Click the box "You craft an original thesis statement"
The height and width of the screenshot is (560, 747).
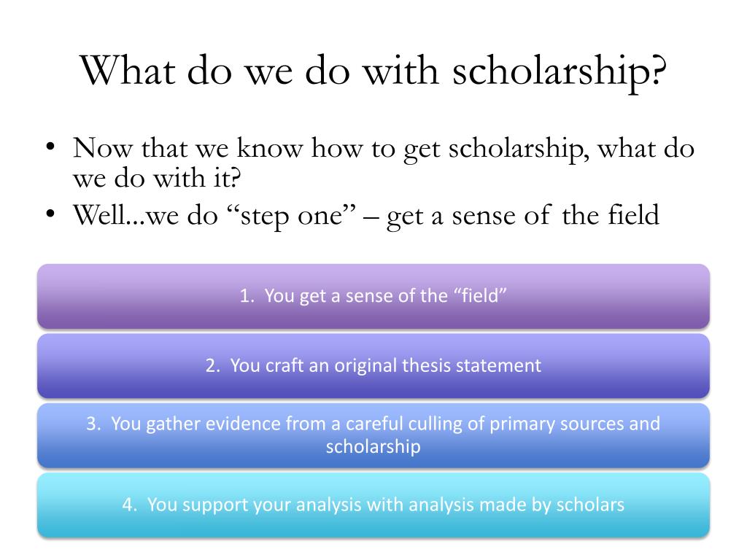point(373,366)
